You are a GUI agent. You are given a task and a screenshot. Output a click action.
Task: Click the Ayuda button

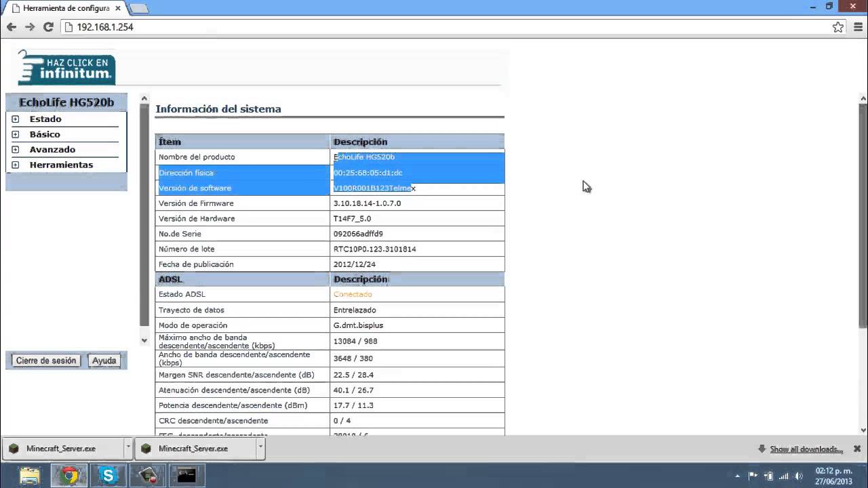[104, 361]
